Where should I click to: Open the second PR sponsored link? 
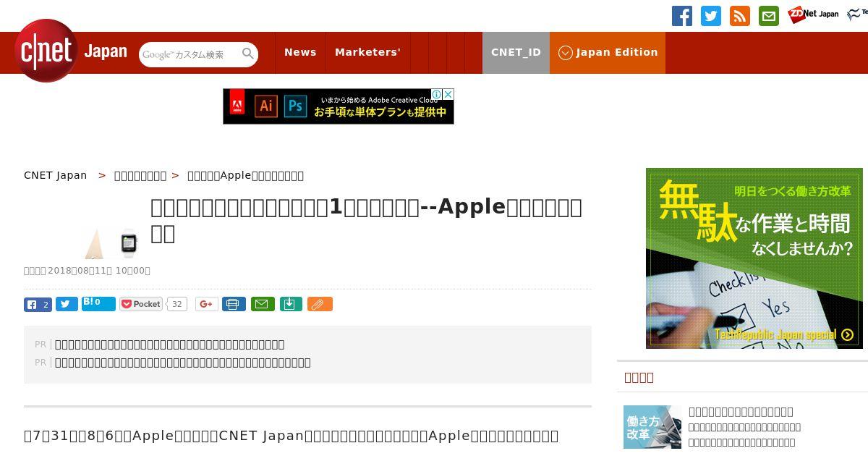183,363
